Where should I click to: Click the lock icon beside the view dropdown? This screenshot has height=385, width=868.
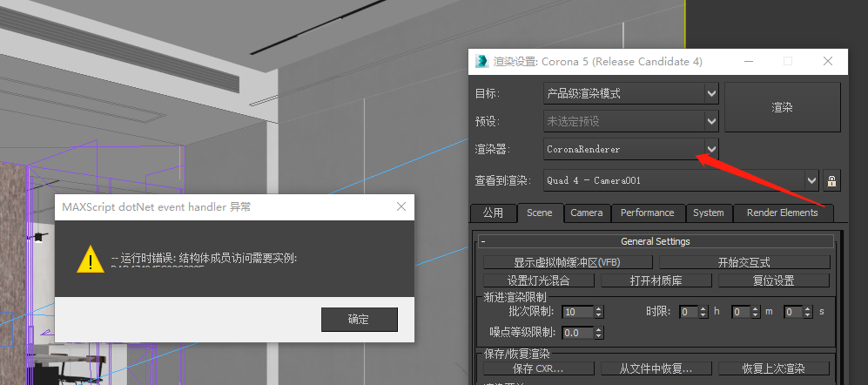coord(831,180)
